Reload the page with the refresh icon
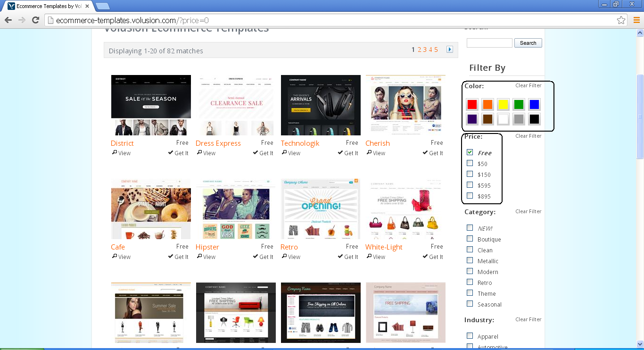Image resolution: width=644 pixels, height=350 pixels. click(x=35, y=20)
